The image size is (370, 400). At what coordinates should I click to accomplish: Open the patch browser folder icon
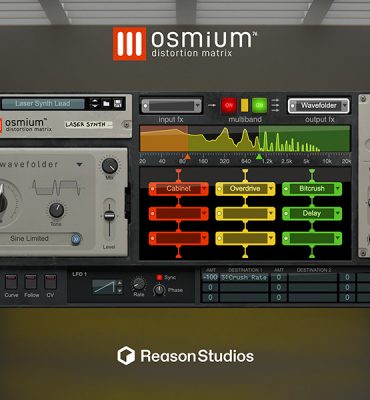point(106,104)
